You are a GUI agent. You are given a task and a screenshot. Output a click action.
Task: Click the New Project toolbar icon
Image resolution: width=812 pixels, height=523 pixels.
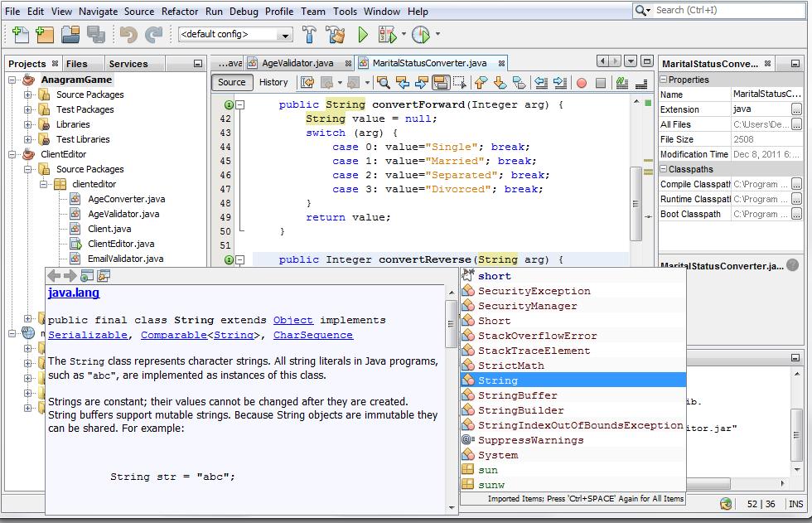click(45, 35)
